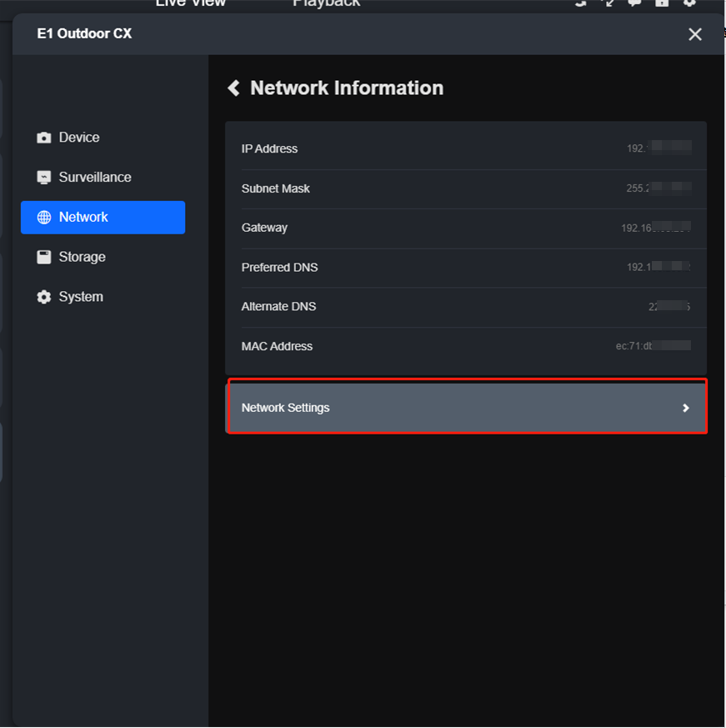Open the Device settings section
Screen dimensions: 726x728
coord(103,138)
